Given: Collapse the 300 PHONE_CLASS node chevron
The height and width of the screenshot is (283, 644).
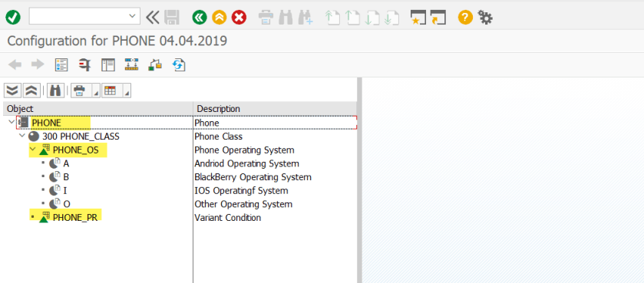Looking at the screenshot, I should [x=21, y=136].
